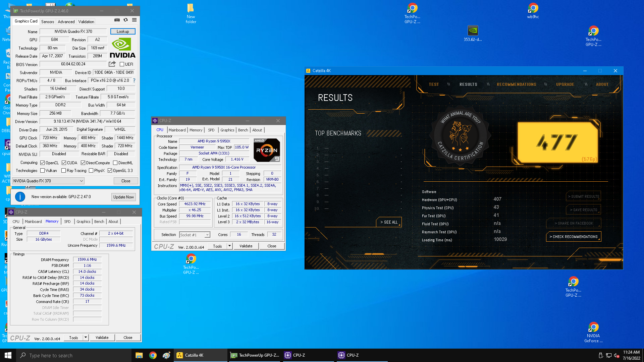Click the Lookup button in GPU-Z

pos(123,32)
